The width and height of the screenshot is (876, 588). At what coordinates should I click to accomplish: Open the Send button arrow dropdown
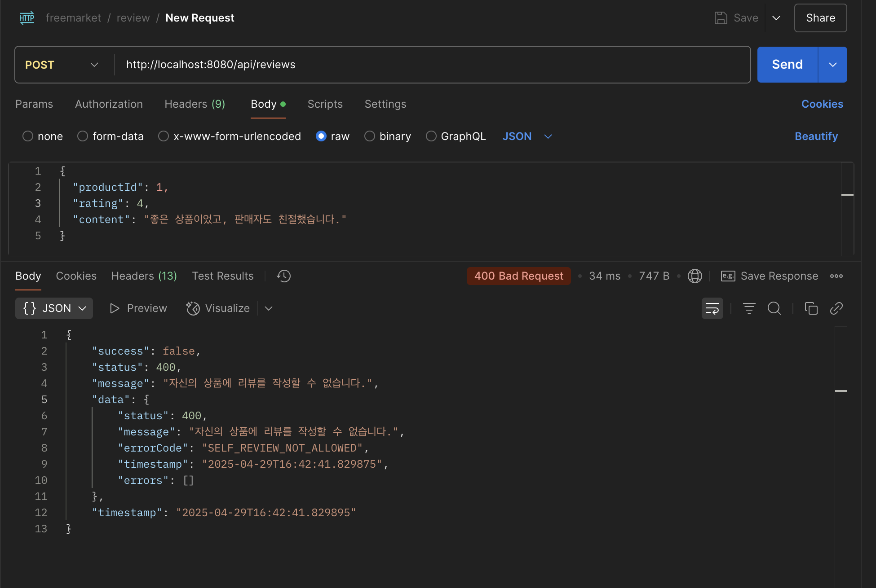pyautogui.click(x=832, y=65)
